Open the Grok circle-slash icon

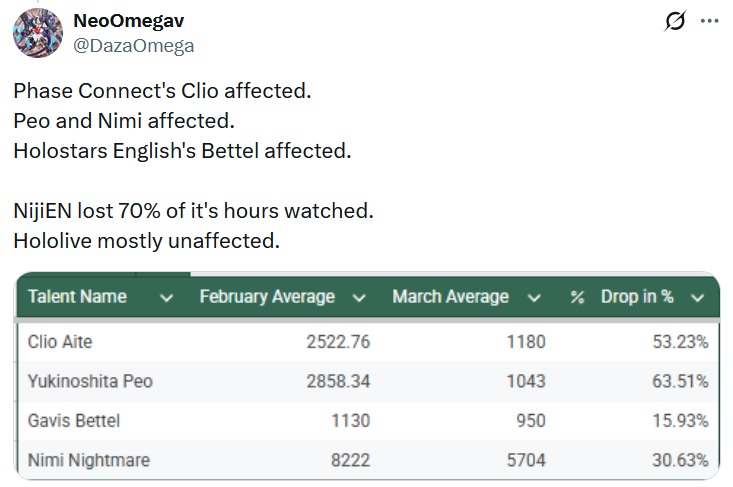(x=675, y=21)
